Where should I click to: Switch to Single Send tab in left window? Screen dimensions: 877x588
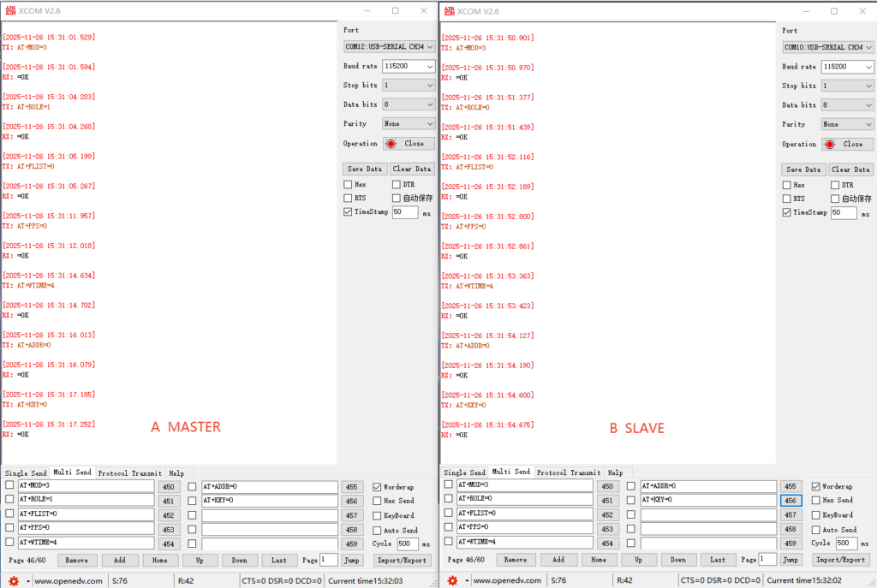point(26,473)
